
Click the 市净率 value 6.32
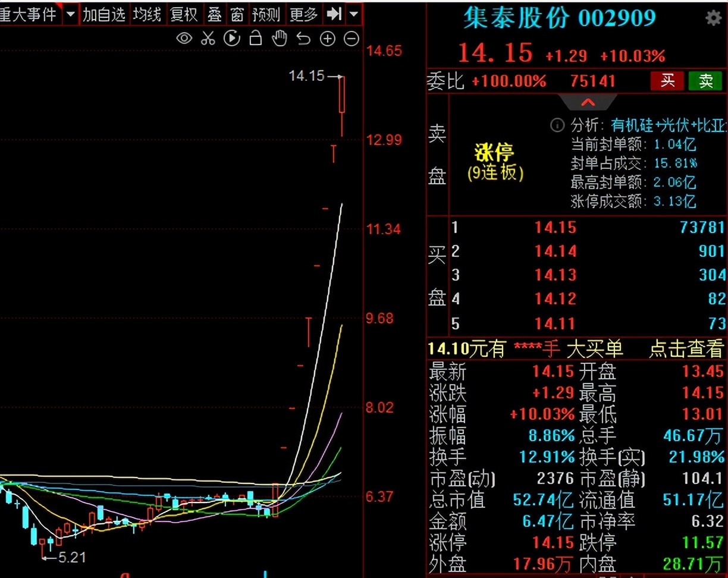pos(708,522)
